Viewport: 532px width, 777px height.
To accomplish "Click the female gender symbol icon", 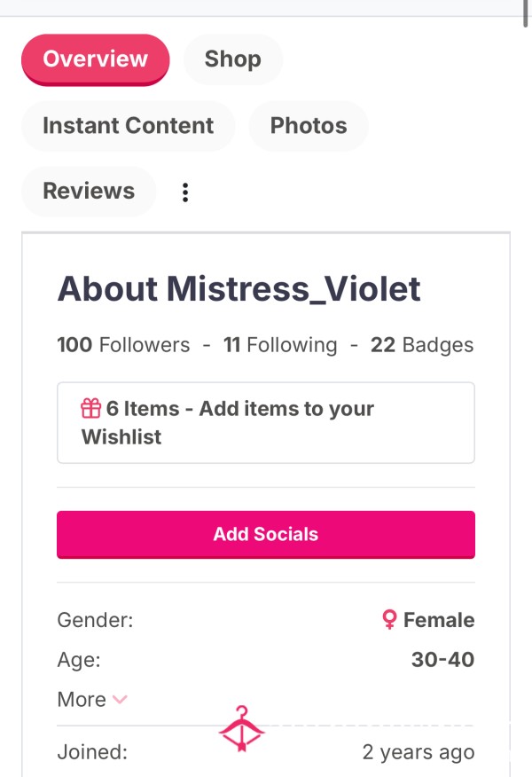I will (390, 619).
